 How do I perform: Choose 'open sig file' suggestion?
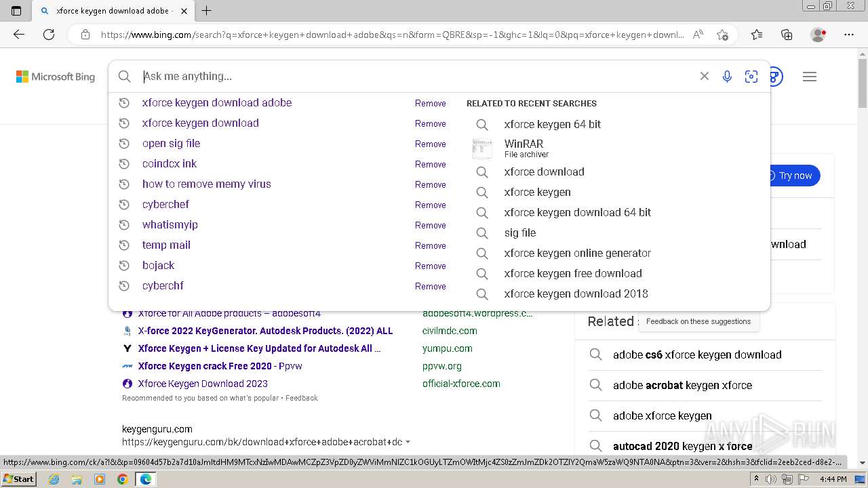click(x=171, y=144)
